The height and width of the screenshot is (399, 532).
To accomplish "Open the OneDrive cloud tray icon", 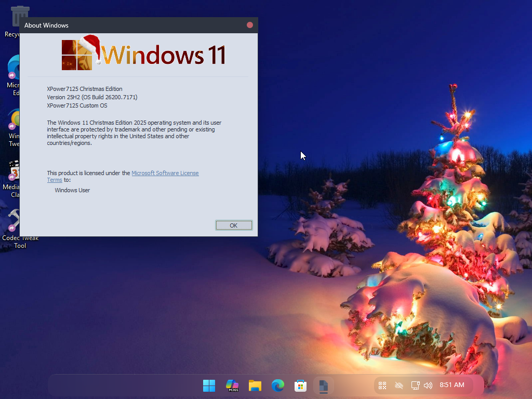I will pyautogui.click(x=398, y=385).
